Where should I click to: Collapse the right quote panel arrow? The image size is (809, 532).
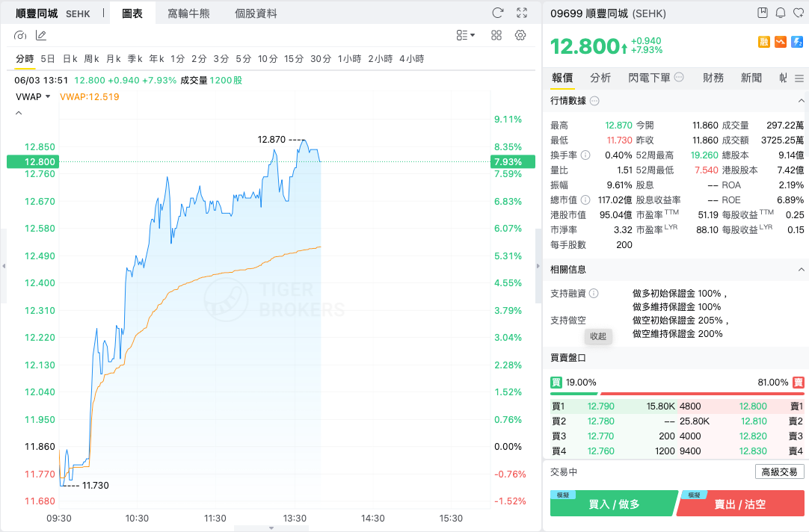[538, 266]
